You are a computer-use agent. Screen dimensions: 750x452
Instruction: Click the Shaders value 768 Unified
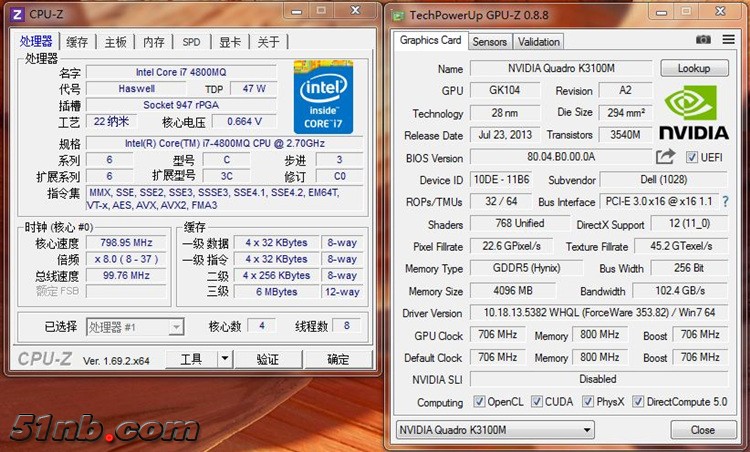(520, 223)
